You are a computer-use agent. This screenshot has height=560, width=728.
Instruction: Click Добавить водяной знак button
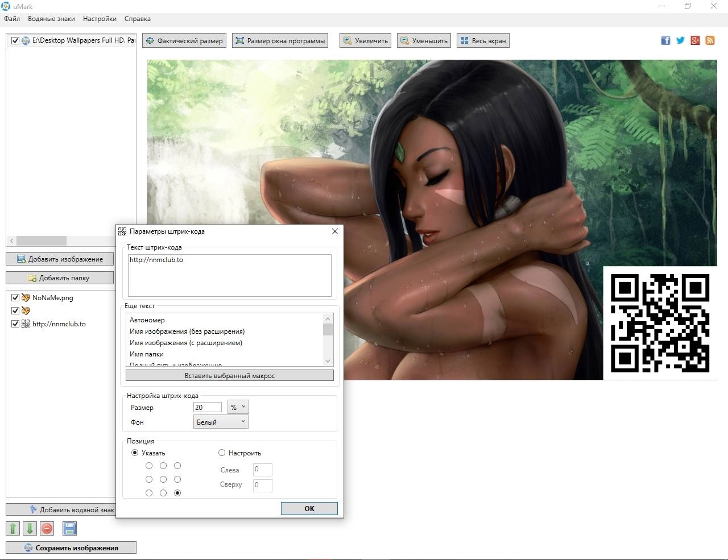[61, 509]
